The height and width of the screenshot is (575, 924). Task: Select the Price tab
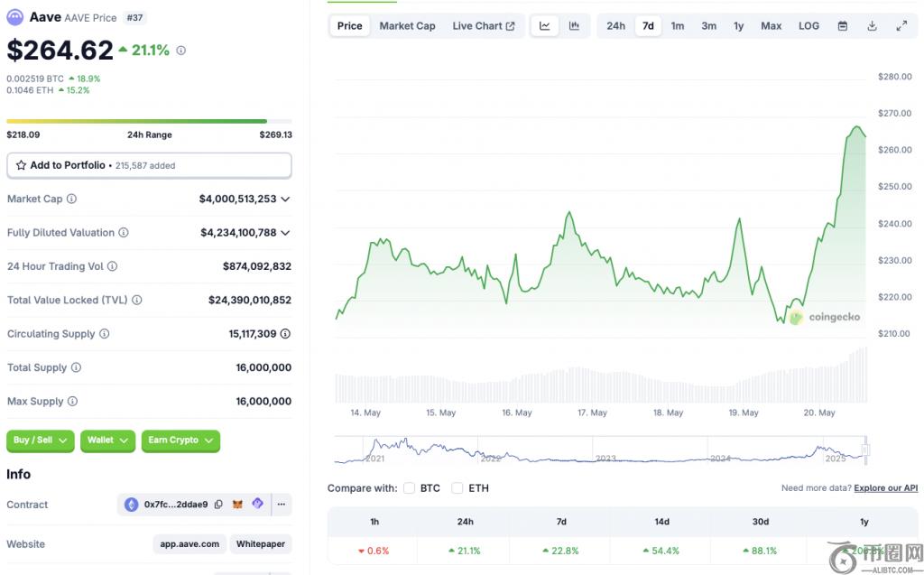pos(349,26)
